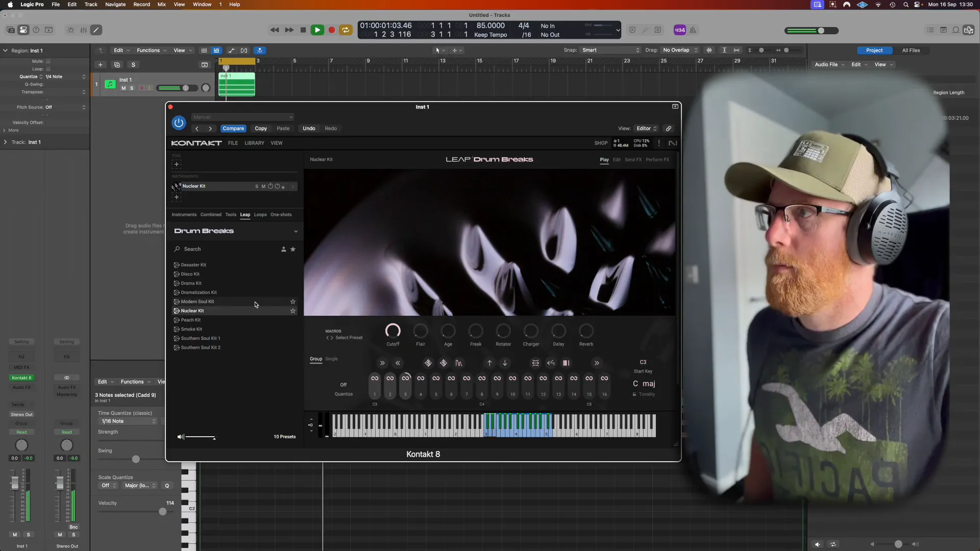Adjust the Cutoff macro knob
980x551 pixels.
pyautogui.click(x=393, y=331)
